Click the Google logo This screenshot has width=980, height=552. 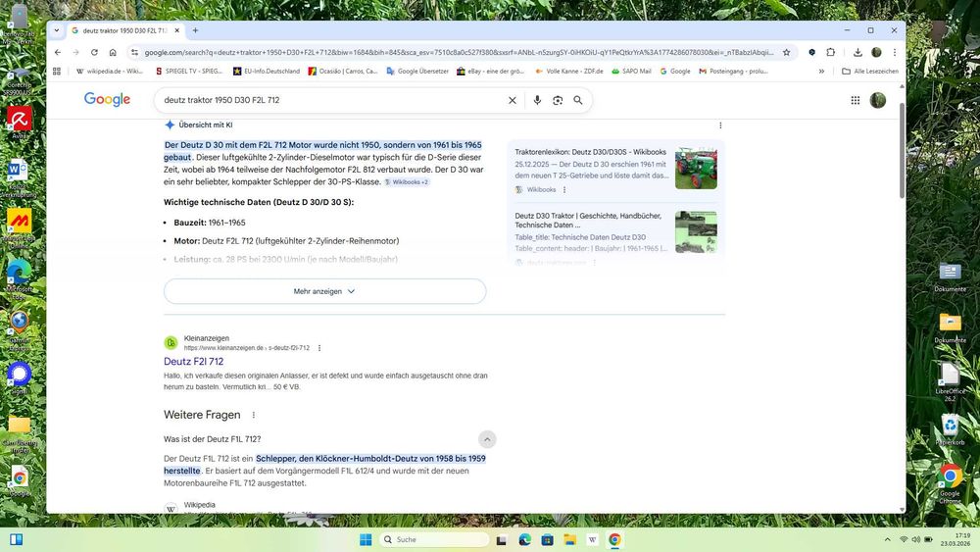point(107,99)
